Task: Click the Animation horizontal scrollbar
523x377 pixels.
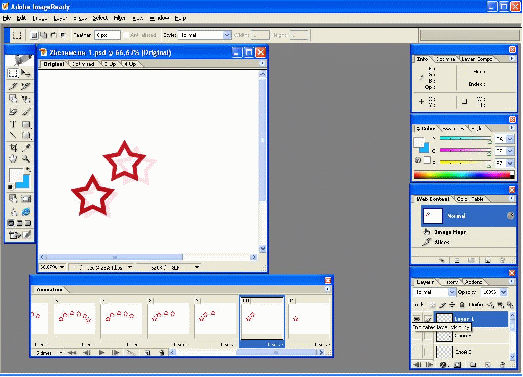Action: pos(247,352)
